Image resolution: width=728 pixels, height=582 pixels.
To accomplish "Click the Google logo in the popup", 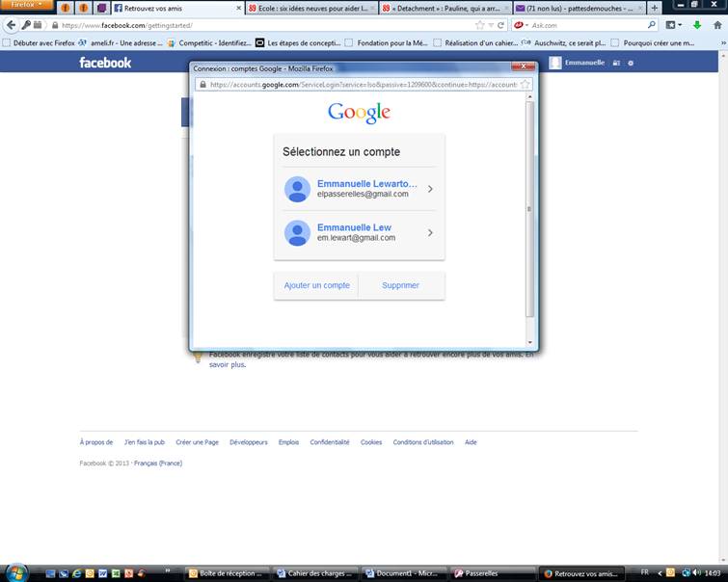I will point(359,113).
